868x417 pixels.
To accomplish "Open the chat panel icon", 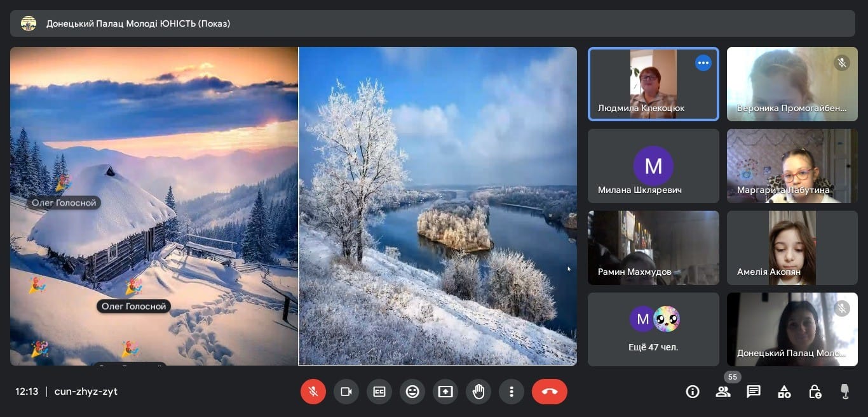I will (754, 392).
